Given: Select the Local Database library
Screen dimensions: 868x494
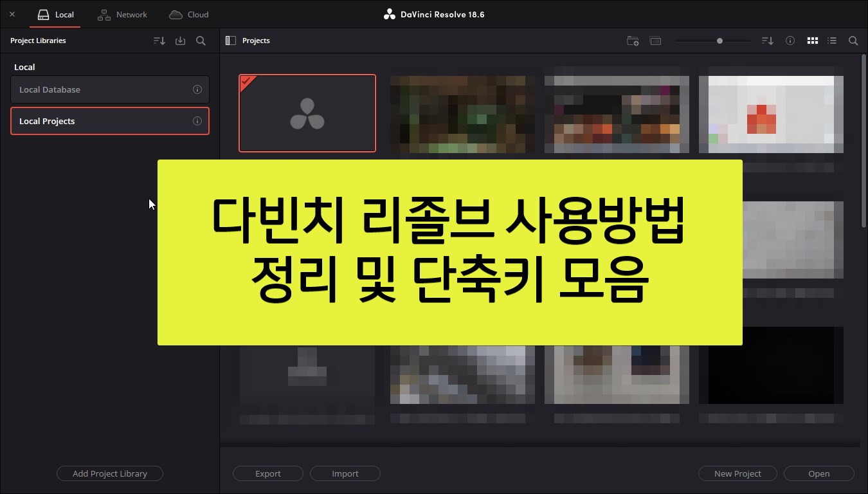Looking at the screenshot, I should click(110, 89).
